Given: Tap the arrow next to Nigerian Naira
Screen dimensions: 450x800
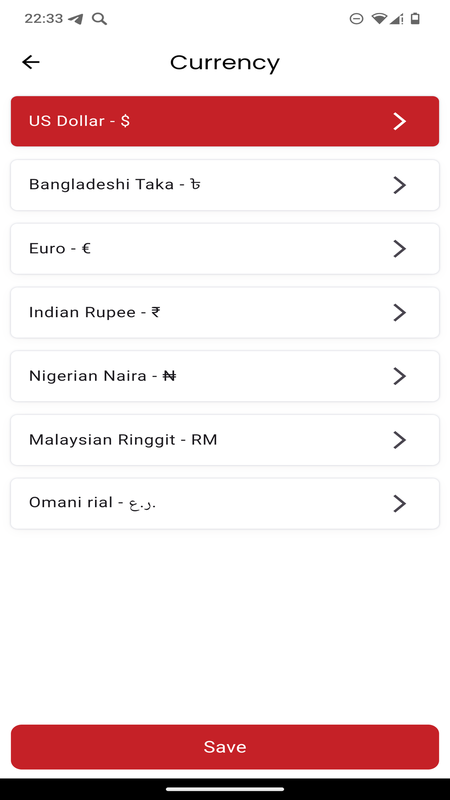Looking at the screenshot, I should coord(399,376).
